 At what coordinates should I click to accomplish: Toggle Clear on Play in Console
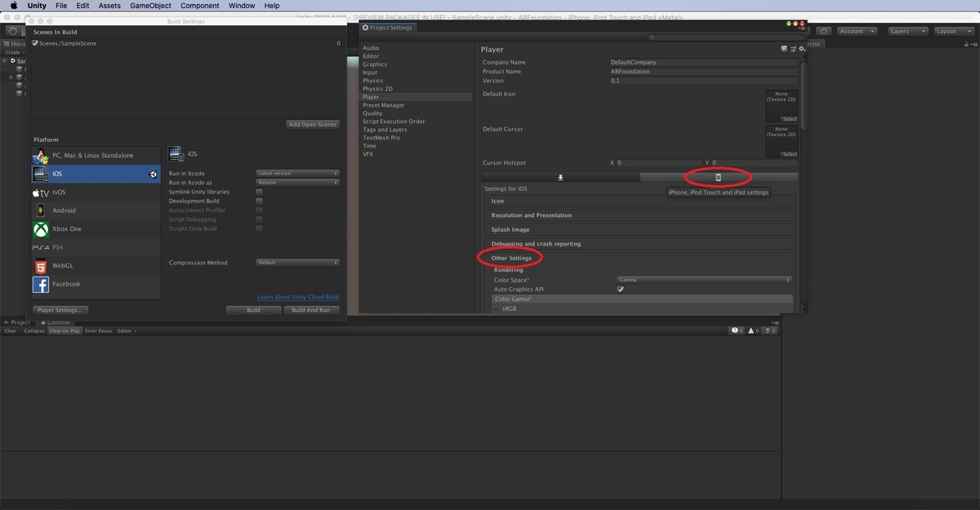65,330
